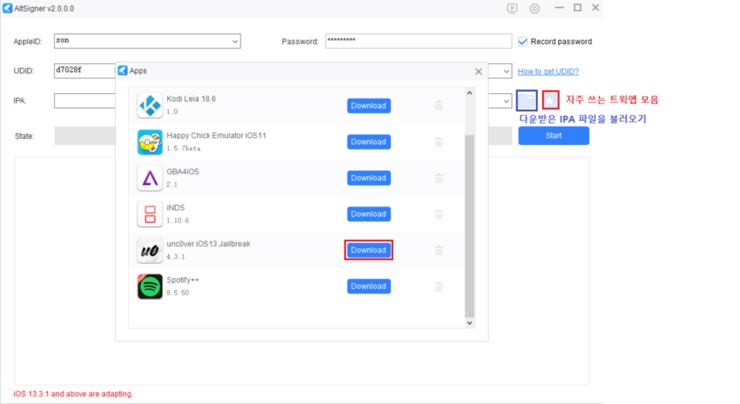Delete the GBA4iOS entry with trash icon

tap(438, 178)
